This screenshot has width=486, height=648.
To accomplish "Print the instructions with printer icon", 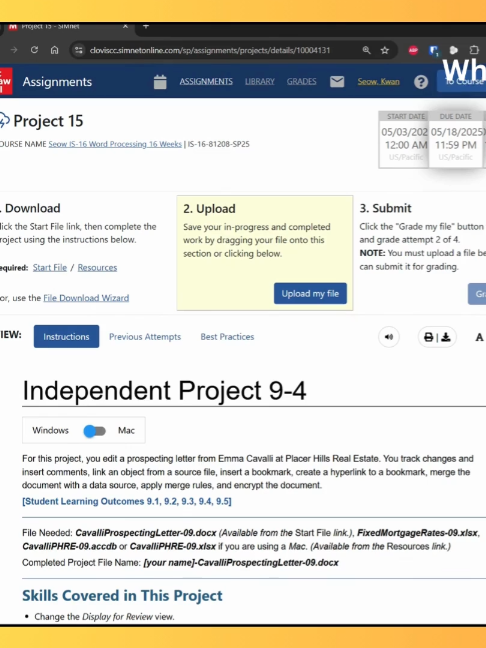I will coord(429,337).
